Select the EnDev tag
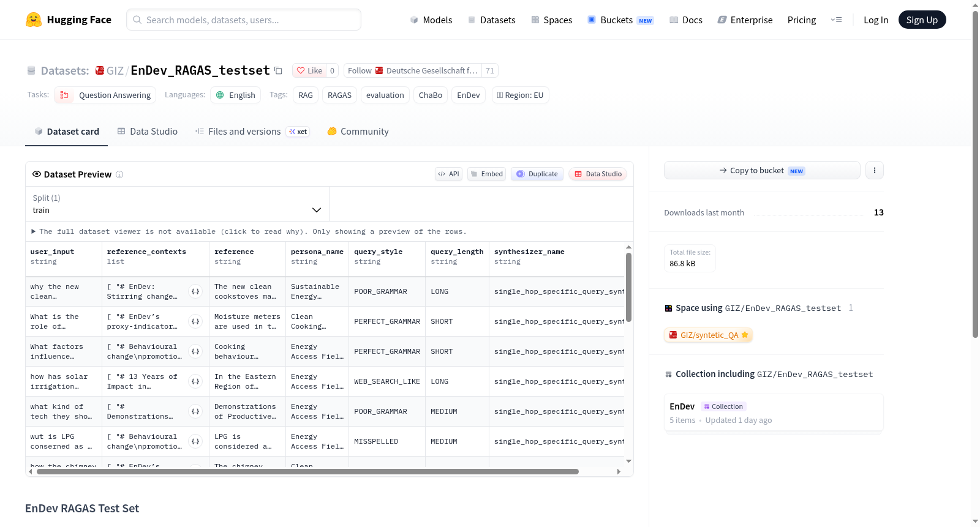 click(x=469, y=95)
